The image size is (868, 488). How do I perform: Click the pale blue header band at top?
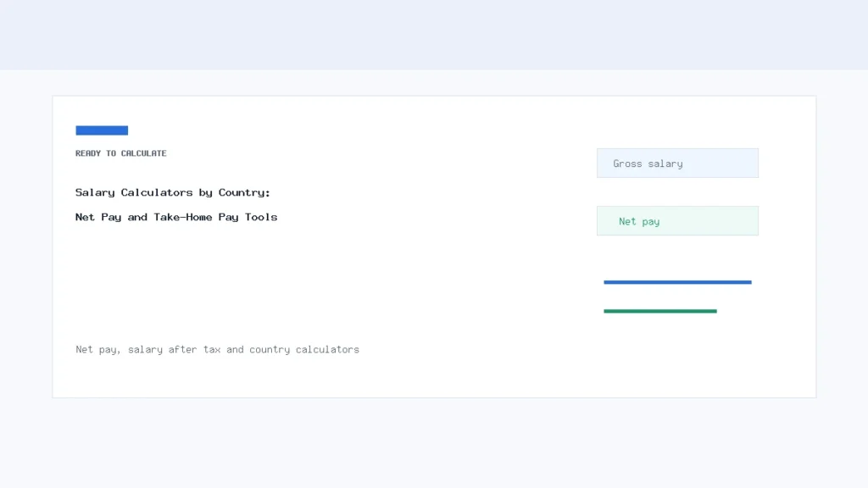click(434, 35)
